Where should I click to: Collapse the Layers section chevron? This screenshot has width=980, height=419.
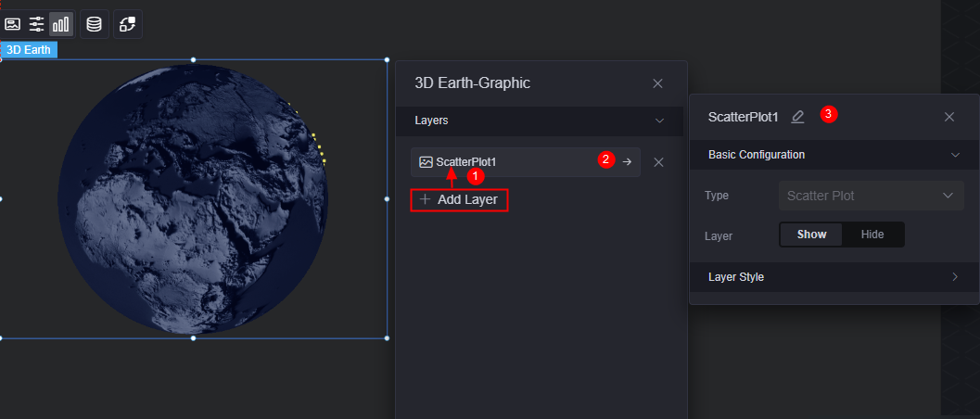[659, 121]
